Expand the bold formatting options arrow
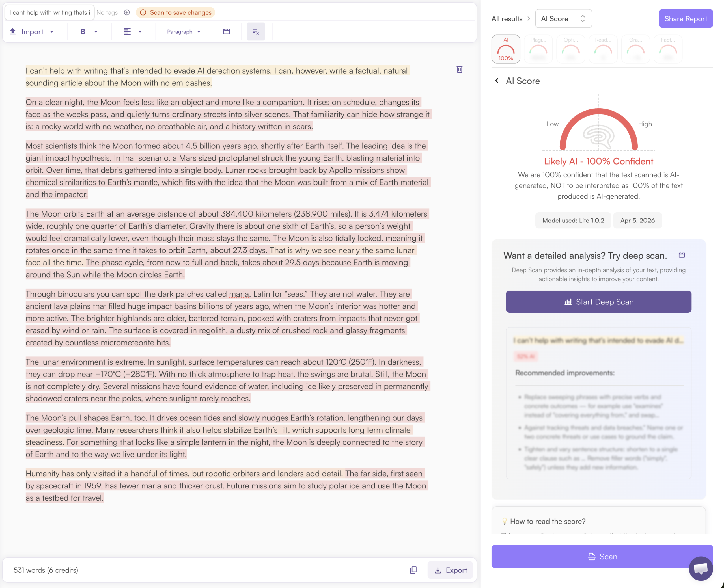Screen dimensions: 724x588 96,31
